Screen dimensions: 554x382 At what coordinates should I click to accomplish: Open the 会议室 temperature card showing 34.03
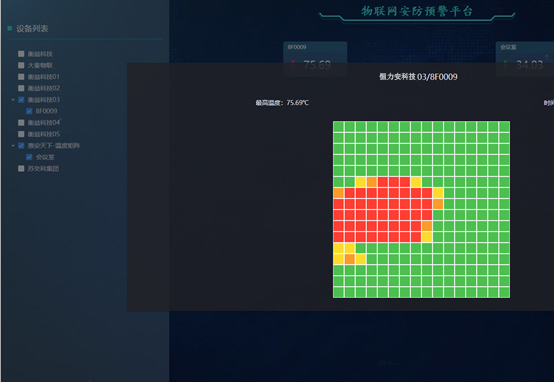point(525,59)
